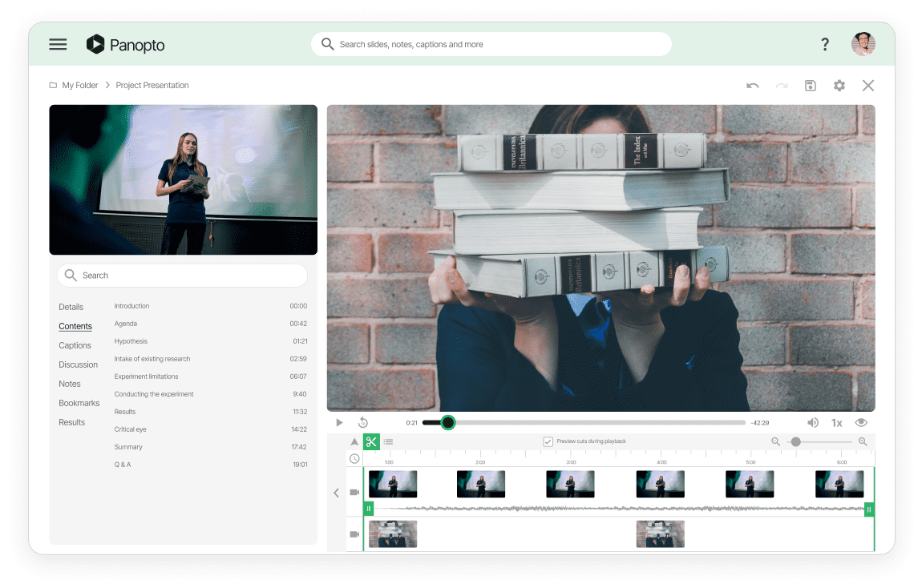Open settings via the gear icon
This screenshot has height=588, width=922.
point(839,86)
